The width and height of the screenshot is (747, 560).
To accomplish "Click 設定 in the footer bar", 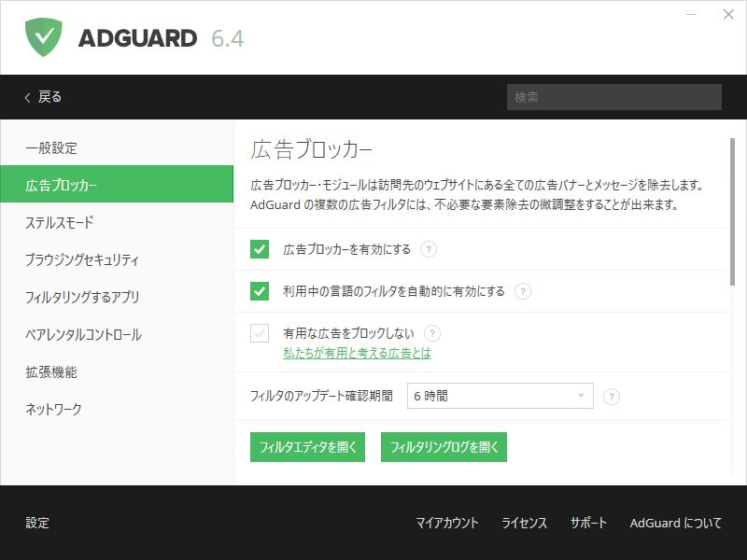I will pos(37,523).
